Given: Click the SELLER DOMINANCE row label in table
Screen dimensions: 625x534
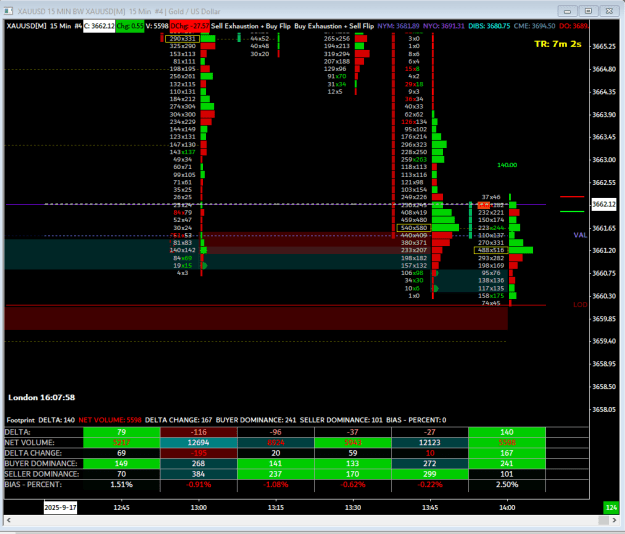Looking at the screenshot, I should pyautogui.click(x=41, y=474).
